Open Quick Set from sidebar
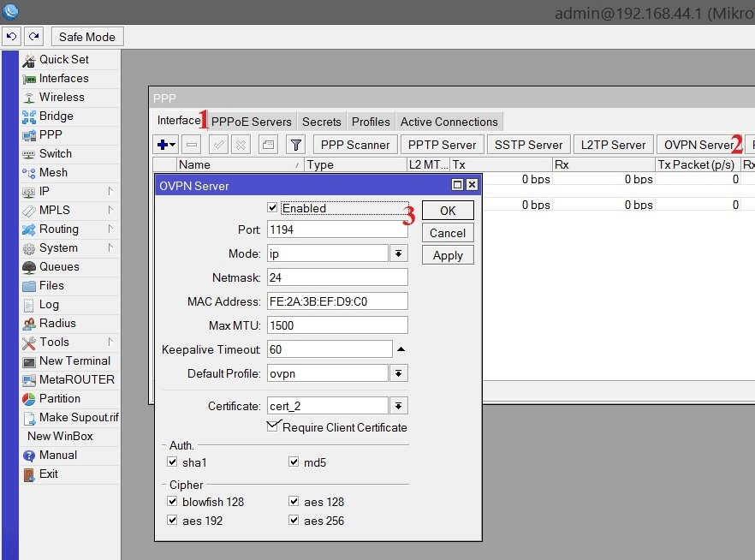This screenshot has height=560, width=755. coord(64,59)
